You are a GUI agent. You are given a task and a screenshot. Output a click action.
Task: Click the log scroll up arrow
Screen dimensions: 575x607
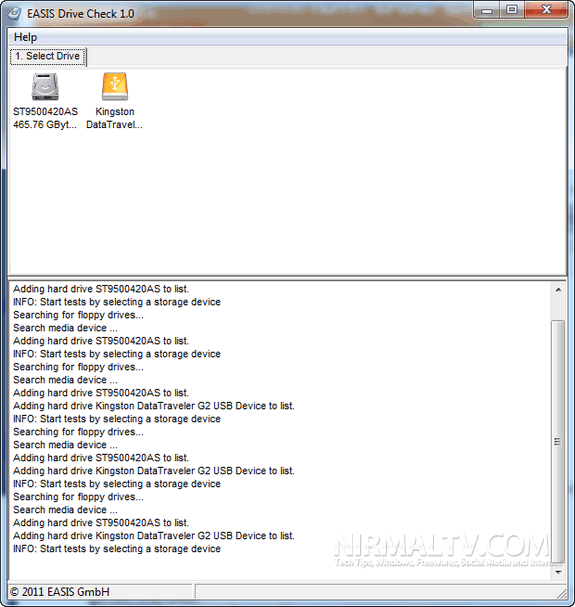(x=558, y=290)
